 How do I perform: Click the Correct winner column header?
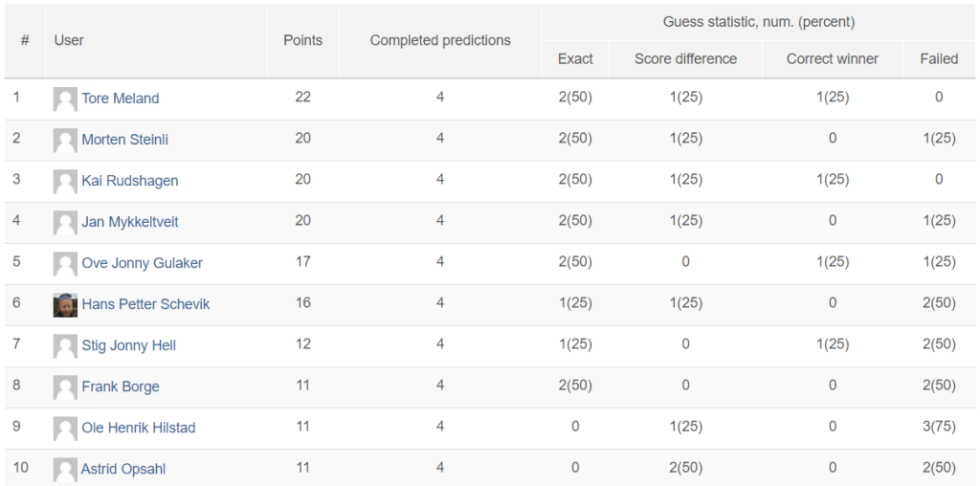[x=833, y=58]
